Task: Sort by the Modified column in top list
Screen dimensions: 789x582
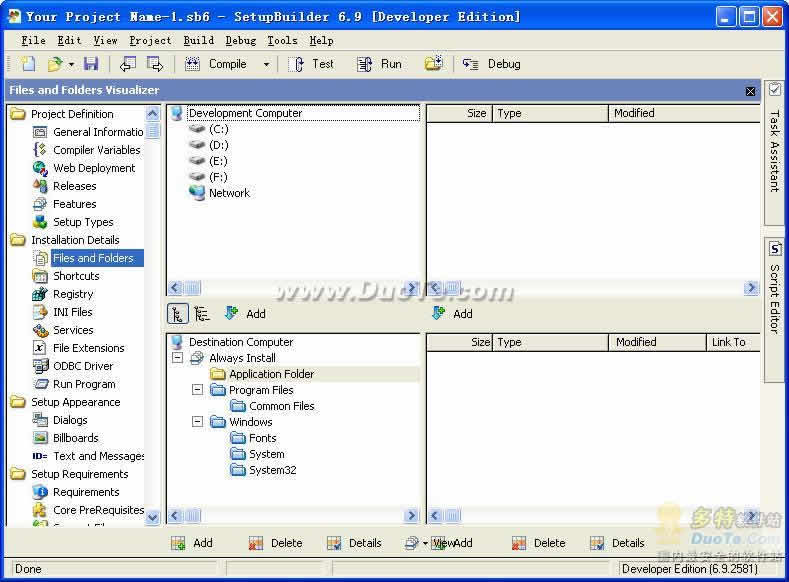Action: coord(684,113)
